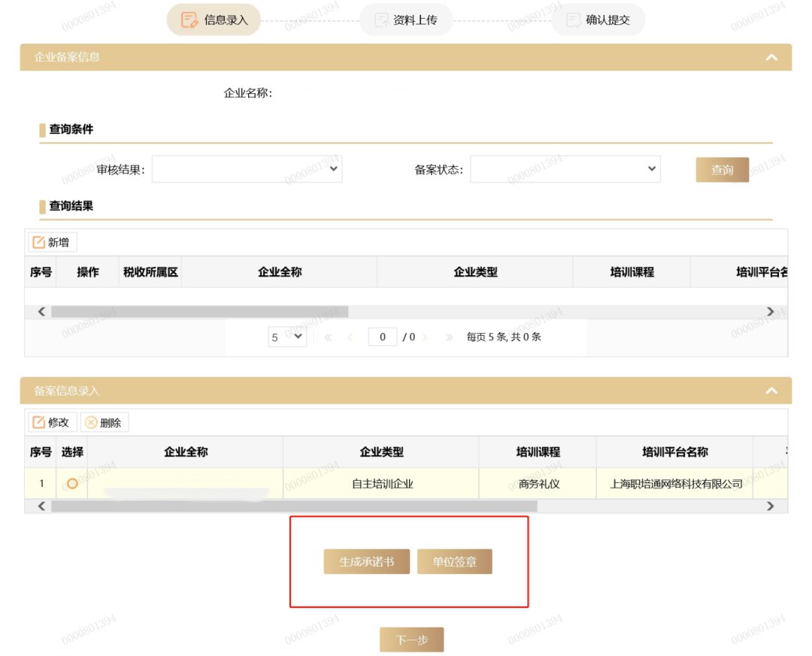The width and height of the screenshot is (812, 656).
Task: Click the 修改 edit icon button
Action: point(51,422)
